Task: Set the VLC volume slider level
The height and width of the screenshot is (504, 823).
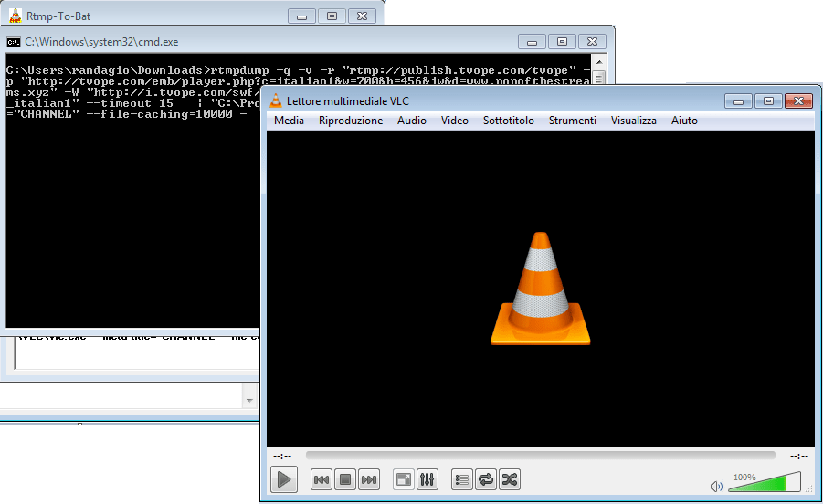Action: coord(765,482)
